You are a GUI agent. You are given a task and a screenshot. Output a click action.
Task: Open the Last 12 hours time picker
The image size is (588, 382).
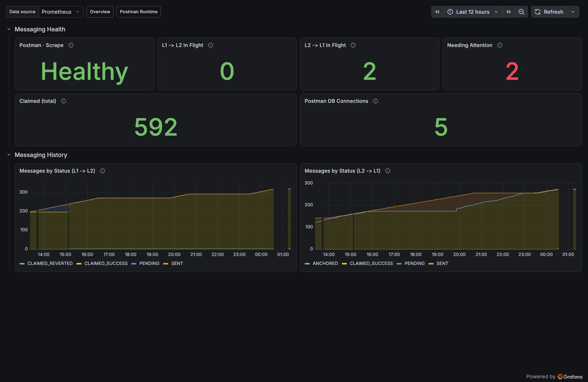(473, 12)
